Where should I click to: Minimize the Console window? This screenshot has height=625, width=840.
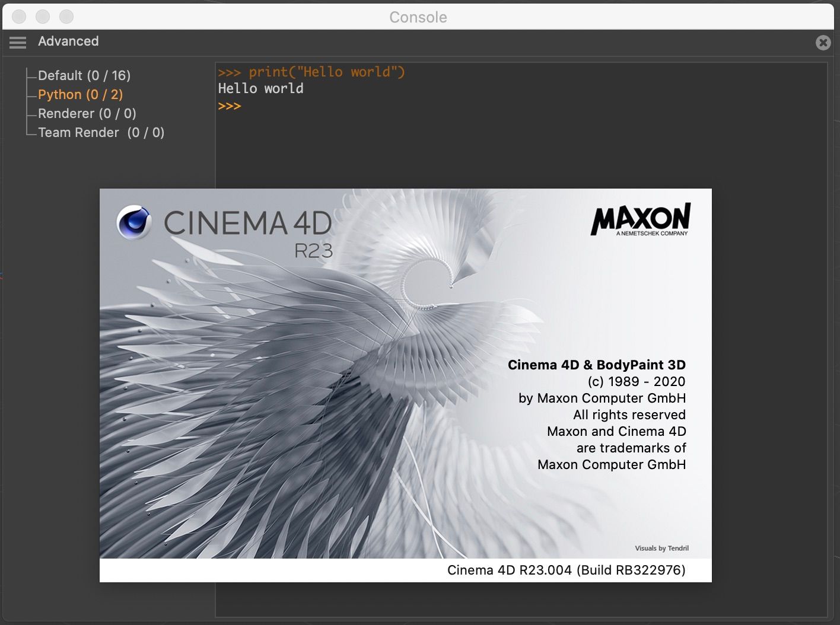tap(43, 17)
